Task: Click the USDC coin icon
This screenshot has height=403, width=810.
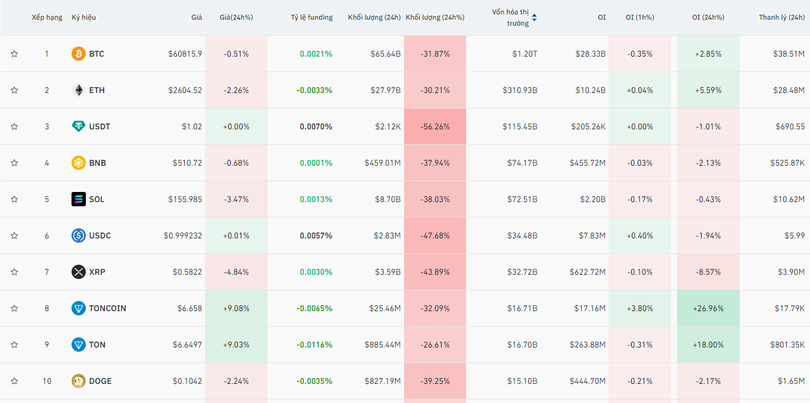Action: click(78, 236)
